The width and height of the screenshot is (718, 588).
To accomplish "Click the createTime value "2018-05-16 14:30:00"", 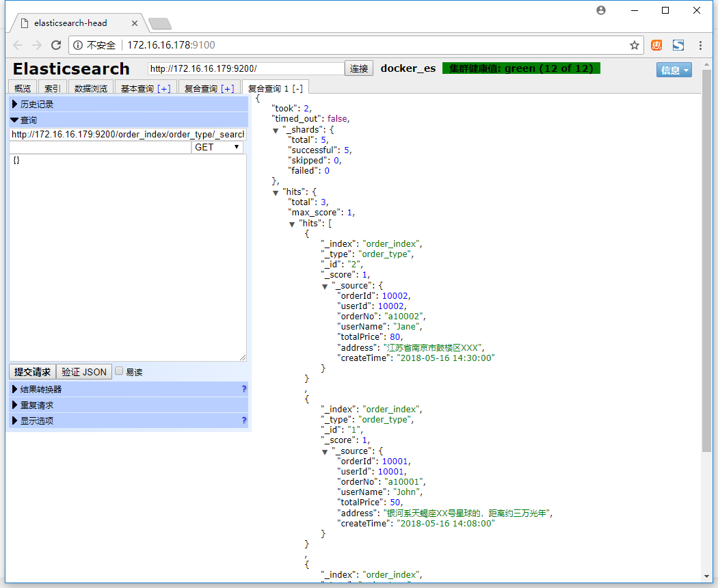I will (446, 358).
